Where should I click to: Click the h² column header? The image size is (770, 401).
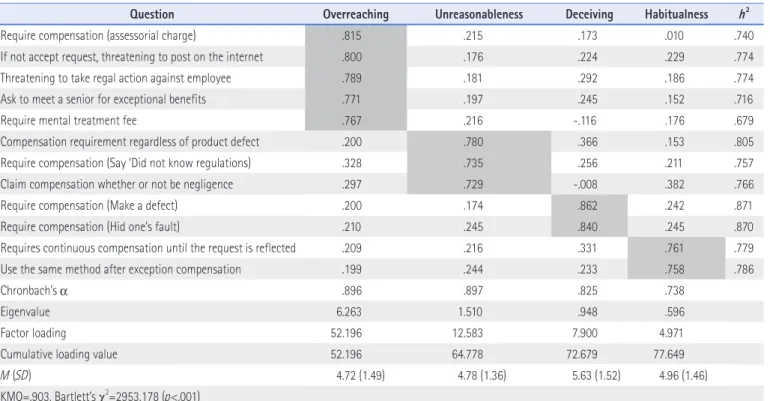(x=744, y=14)
